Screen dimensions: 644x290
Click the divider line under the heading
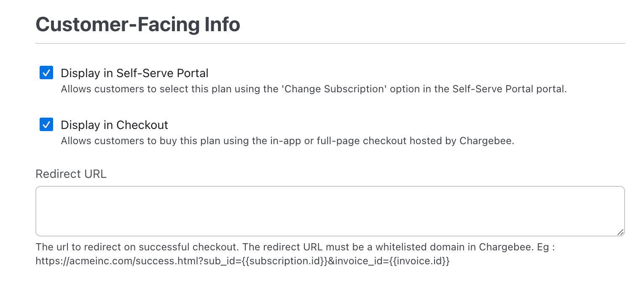tap(330, 43)
